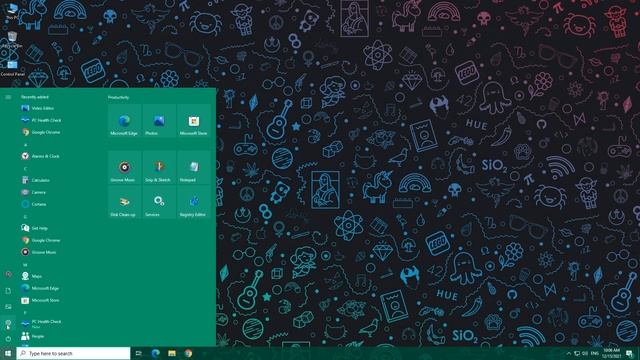This screenshot has height=360, width=640.
Task: Open People from the app list
Action: pos(59,336)
